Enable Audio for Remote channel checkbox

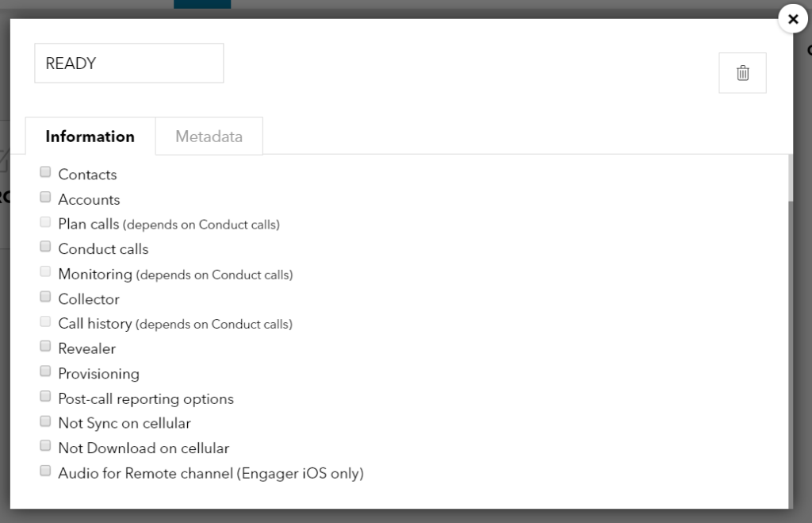click(x=45, y=471)
